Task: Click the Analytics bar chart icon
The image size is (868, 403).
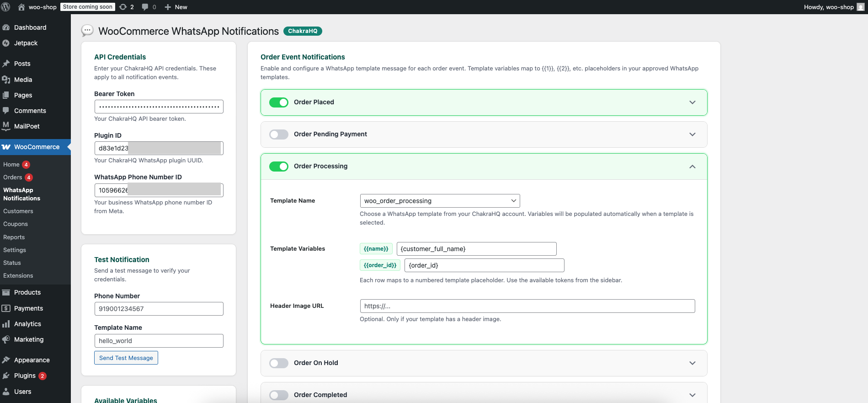Action: click(6, 324)
